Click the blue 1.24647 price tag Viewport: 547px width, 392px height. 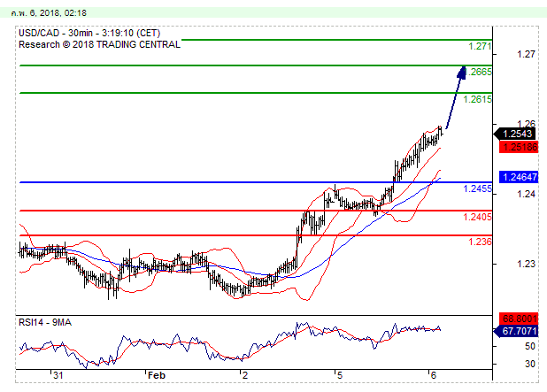point(519,177)
